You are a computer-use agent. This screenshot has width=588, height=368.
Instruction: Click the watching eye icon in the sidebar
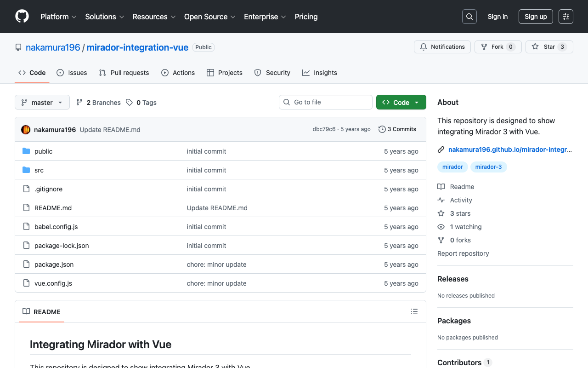click(441, 227)
